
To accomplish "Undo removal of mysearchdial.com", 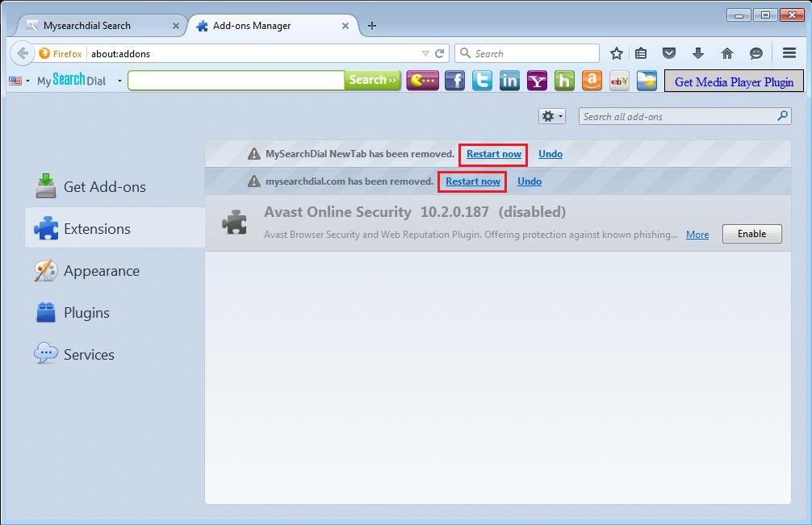I will (x=529, y=181).
